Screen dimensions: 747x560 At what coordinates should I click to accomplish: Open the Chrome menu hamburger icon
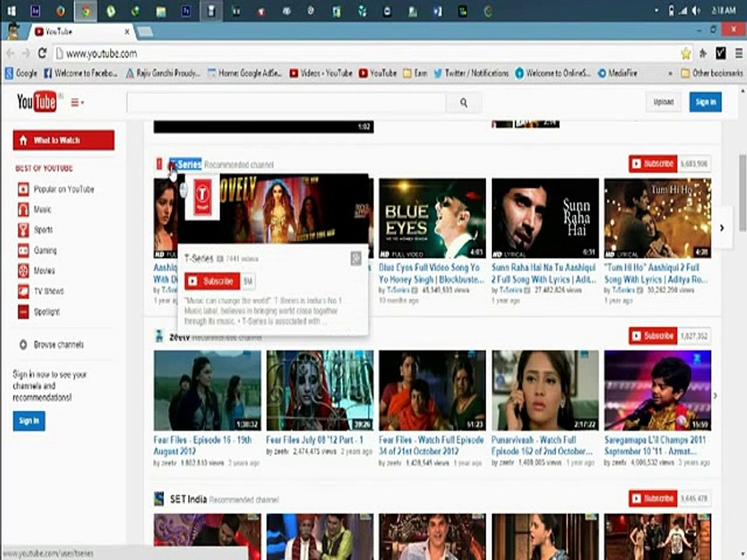(738, 54)
